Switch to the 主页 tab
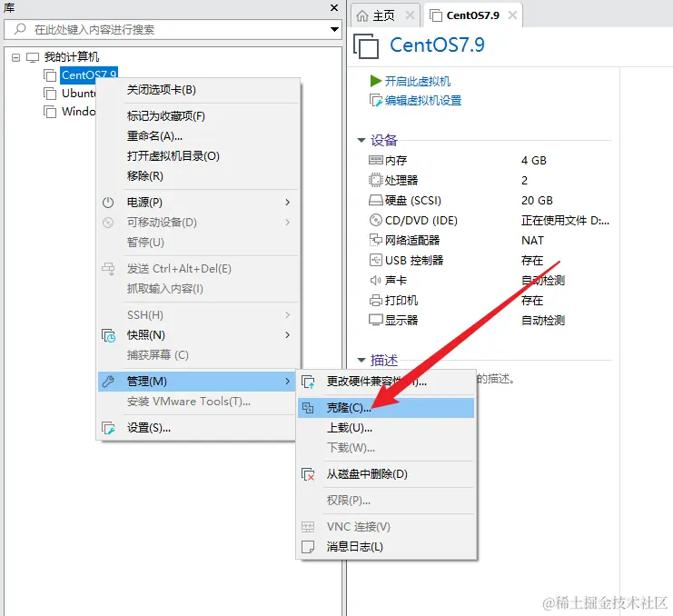Image resolution: width=673 pixels, height=616 pixels. coord(383,15)
